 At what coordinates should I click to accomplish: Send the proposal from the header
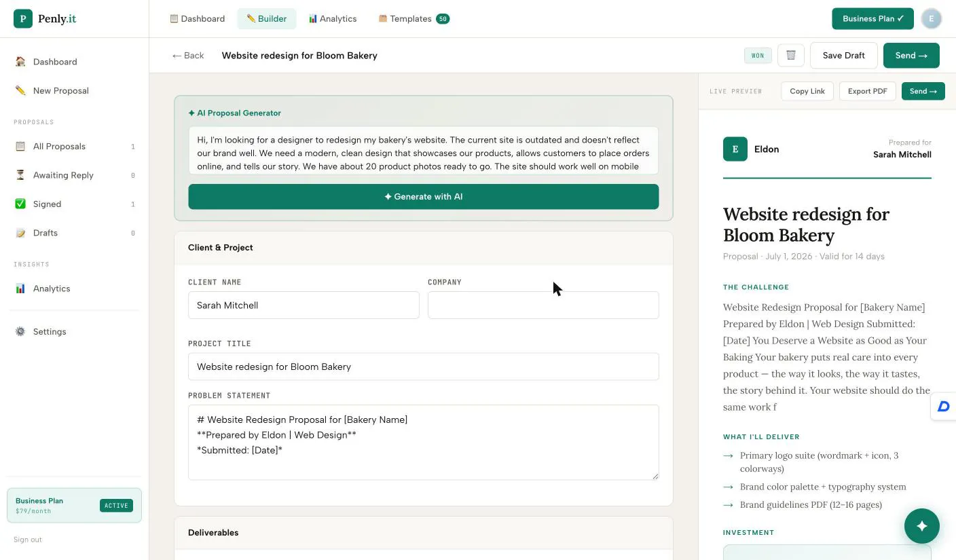click(911, 56)
